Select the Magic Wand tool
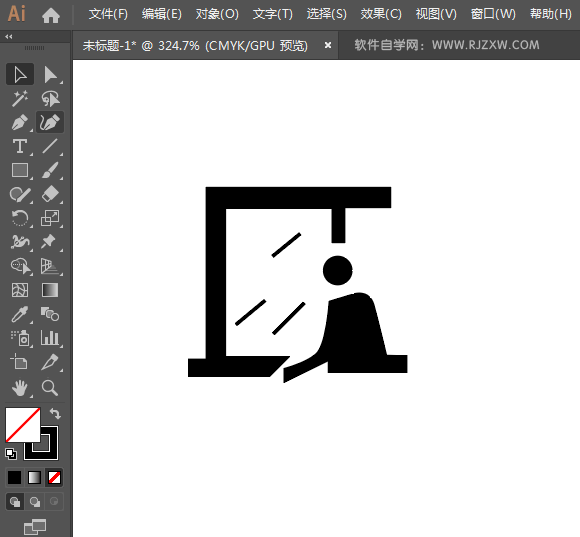 [20, 98]
